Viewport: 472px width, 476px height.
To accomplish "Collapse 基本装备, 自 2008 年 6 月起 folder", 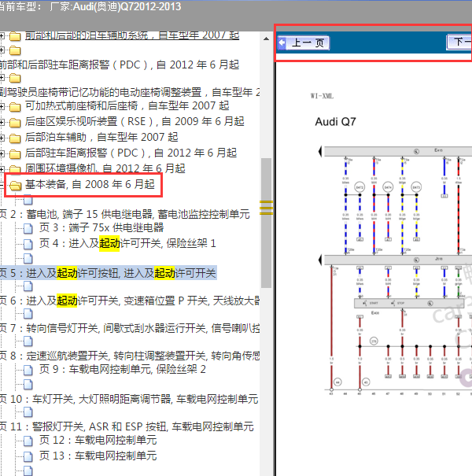I will coord(2,185).
